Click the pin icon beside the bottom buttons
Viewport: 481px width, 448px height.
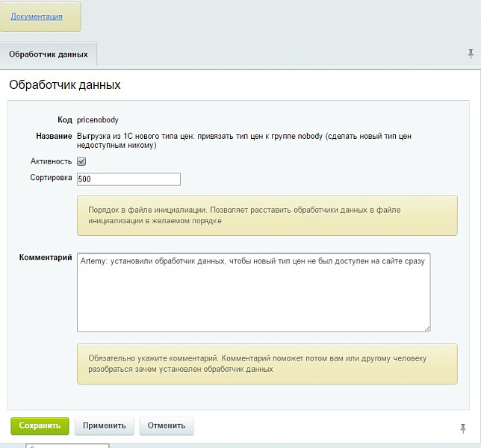pyautogui.click(x=463, y=427)
